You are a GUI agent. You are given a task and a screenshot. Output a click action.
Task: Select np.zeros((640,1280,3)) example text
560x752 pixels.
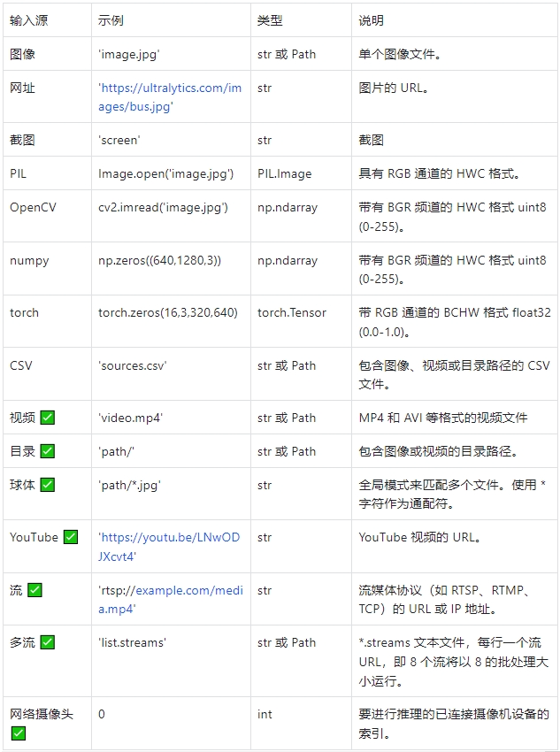click(x=159, y=260)
